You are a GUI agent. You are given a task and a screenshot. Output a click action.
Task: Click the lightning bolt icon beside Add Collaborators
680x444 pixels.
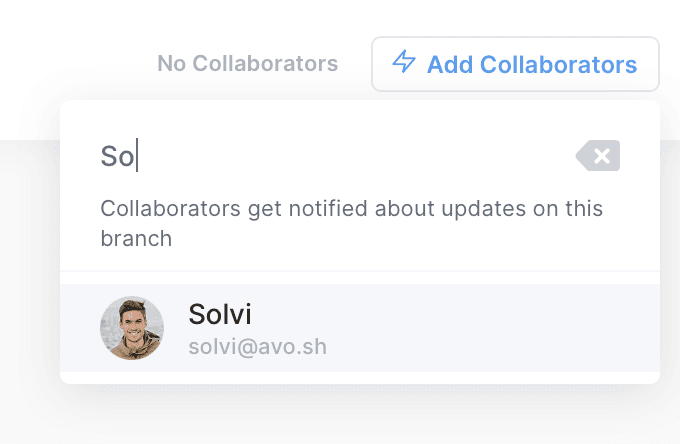coord(403,64)
